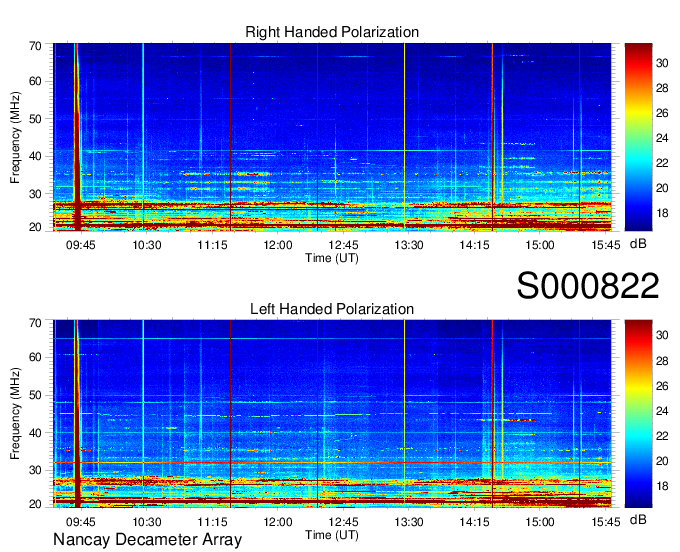This screenshot has height=552, width=680.
Task: Select 13:30 tick under Right Handed plot
Action: pyautogui.click(x=409, y=245)
